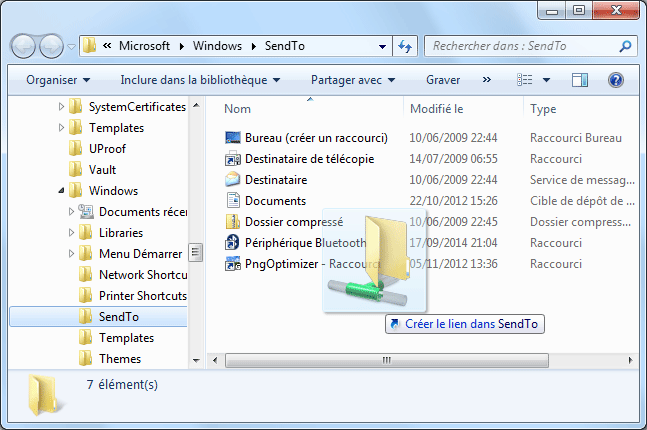647x430 pixels.
Task: Sort by the Type column header
Action: click(x=543, y=109)
